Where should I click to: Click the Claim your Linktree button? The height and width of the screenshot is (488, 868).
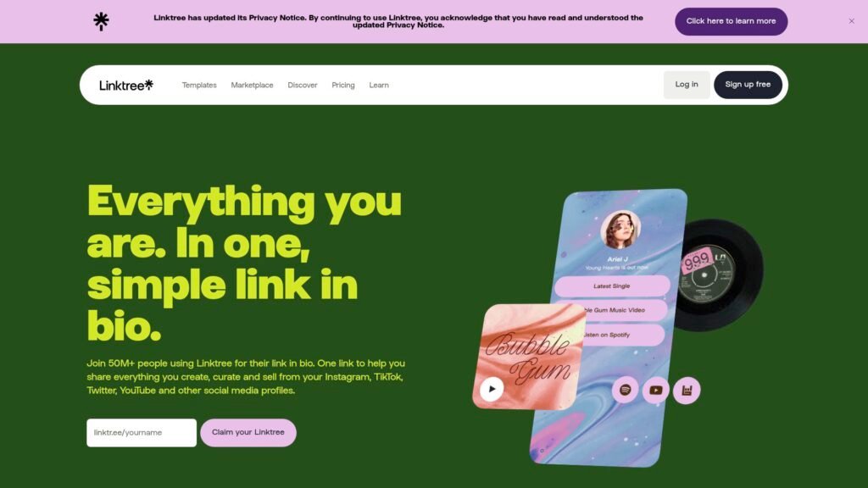pos(248,432)
